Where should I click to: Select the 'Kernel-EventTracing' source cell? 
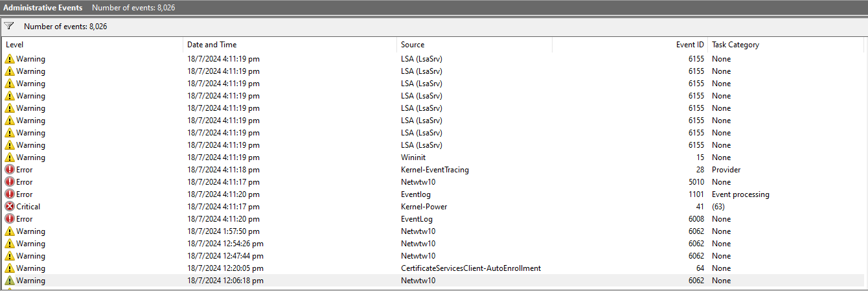[435, 170]
